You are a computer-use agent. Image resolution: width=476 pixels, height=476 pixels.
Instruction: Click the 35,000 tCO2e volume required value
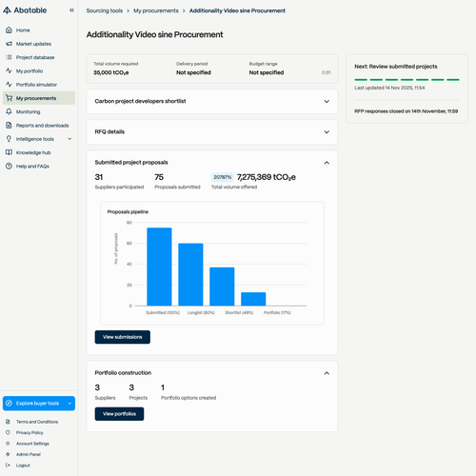[x=111, y=72]
